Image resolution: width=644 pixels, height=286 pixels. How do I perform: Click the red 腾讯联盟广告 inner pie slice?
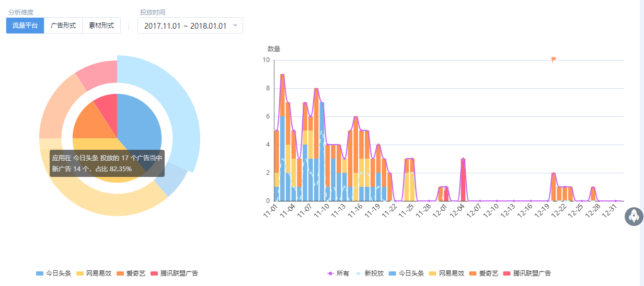pos(107,104)
